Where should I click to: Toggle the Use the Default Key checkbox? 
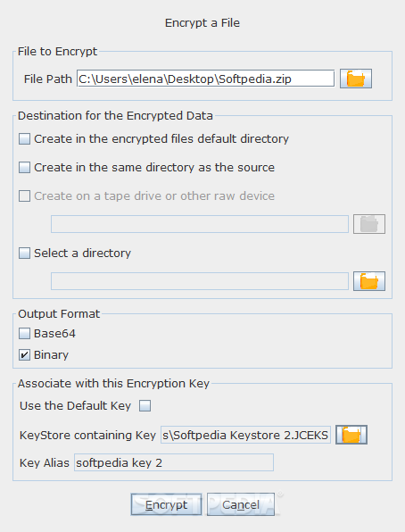[x=145, y=406]
